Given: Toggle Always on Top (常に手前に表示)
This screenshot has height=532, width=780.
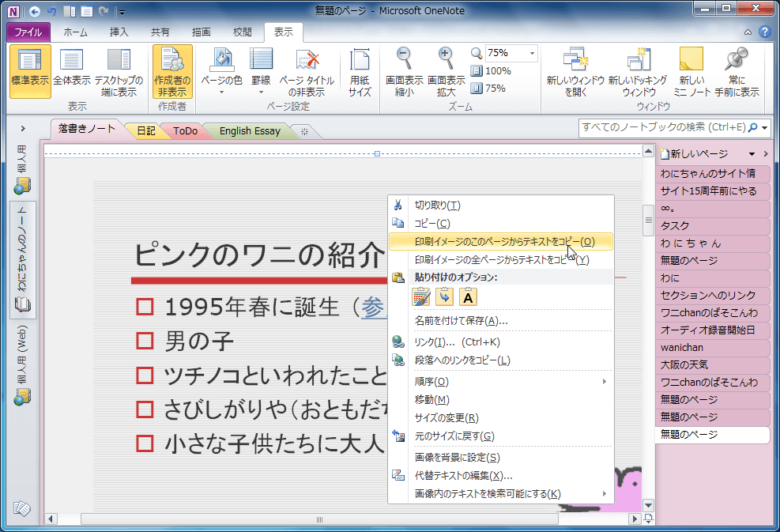Looking at the screenshot, I should [x=737, y=71].
